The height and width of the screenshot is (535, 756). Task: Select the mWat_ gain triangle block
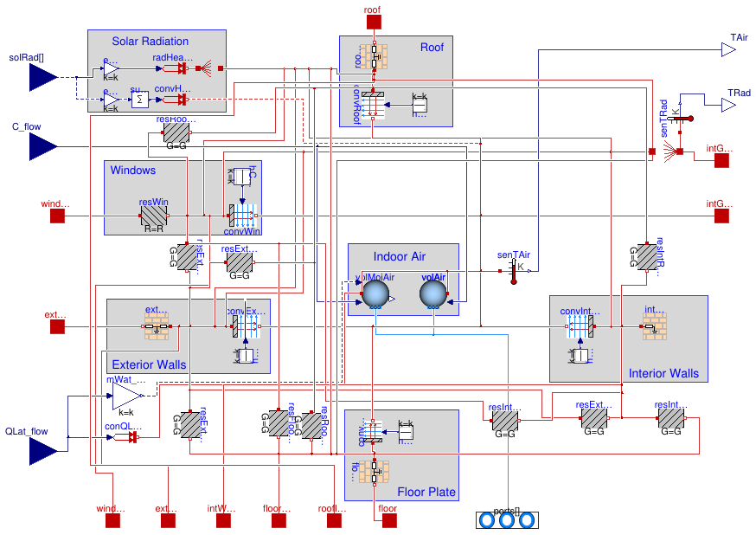pos(127,396)
